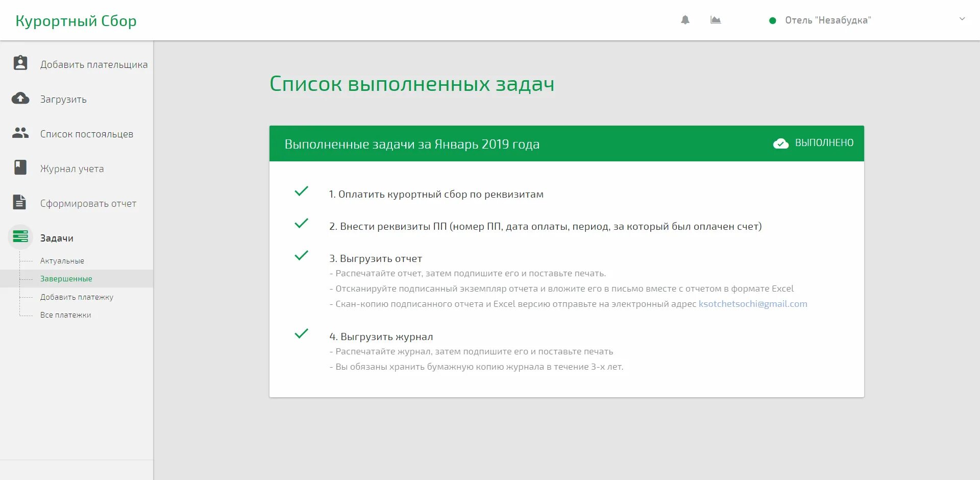Click the Сформировать отчет document icon
Screen dimensions: 980x480
(x=19, y=202)
